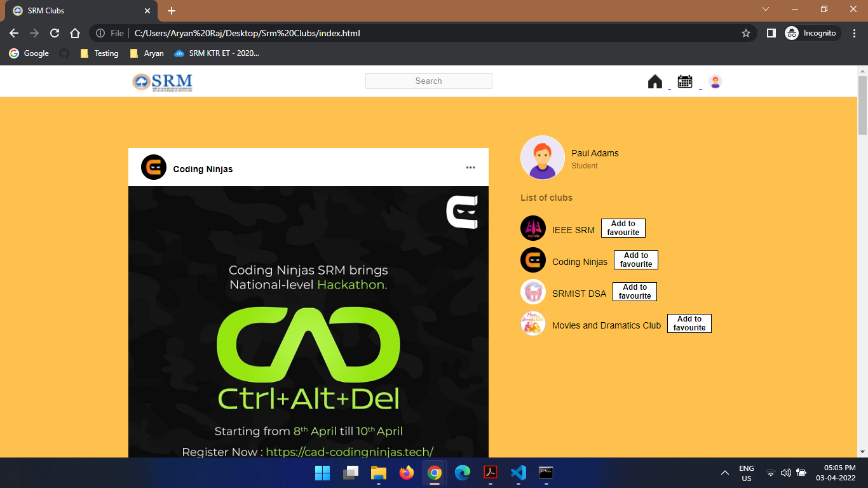
Task: Click the bookmark star in the address bar
Action: (x=746, y=32)
